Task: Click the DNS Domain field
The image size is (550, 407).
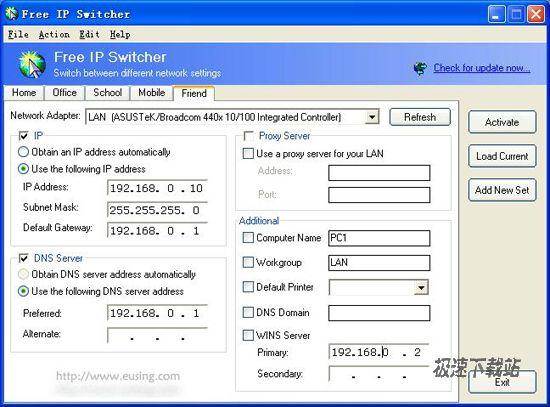Action: [x=379, y=313]
